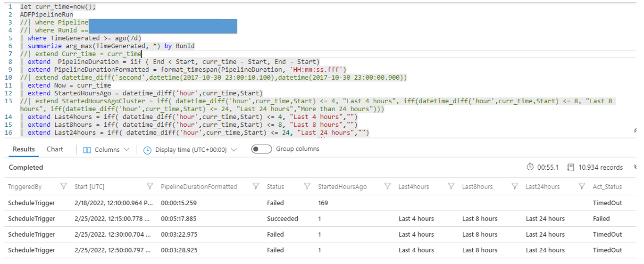
Task: Sort by PipelineDurationFormatted column header
Action: 199,187
